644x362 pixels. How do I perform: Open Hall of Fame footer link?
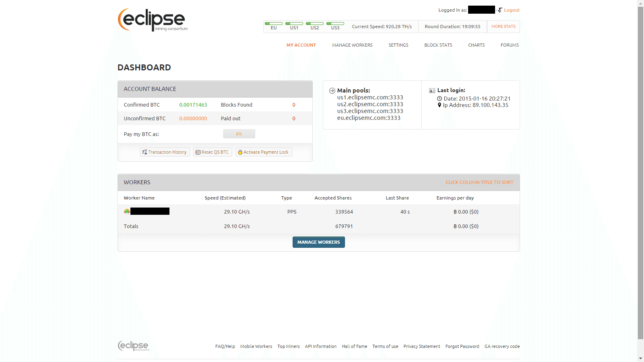pos(355,346)
